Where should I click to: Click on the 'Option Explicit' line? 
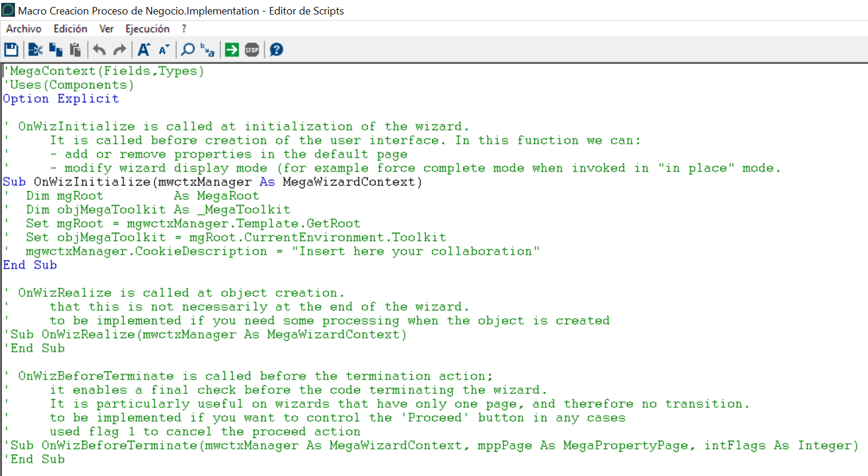click(x=61, y=99)
